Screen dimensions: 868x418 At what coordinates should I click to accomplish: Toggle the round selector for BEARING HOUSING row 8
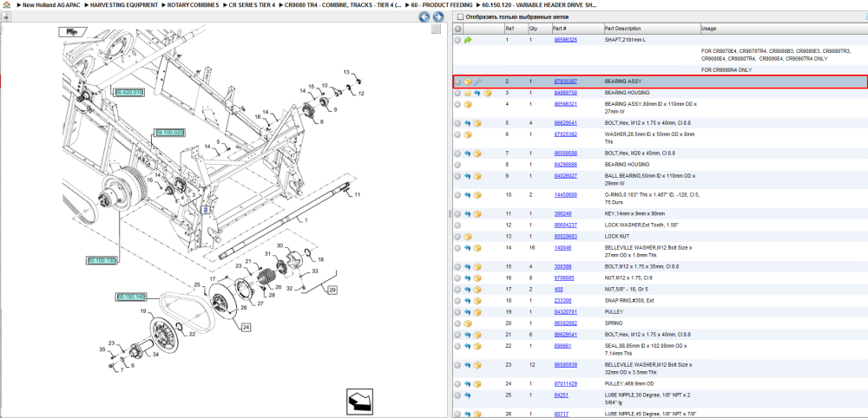click(457, 165)
